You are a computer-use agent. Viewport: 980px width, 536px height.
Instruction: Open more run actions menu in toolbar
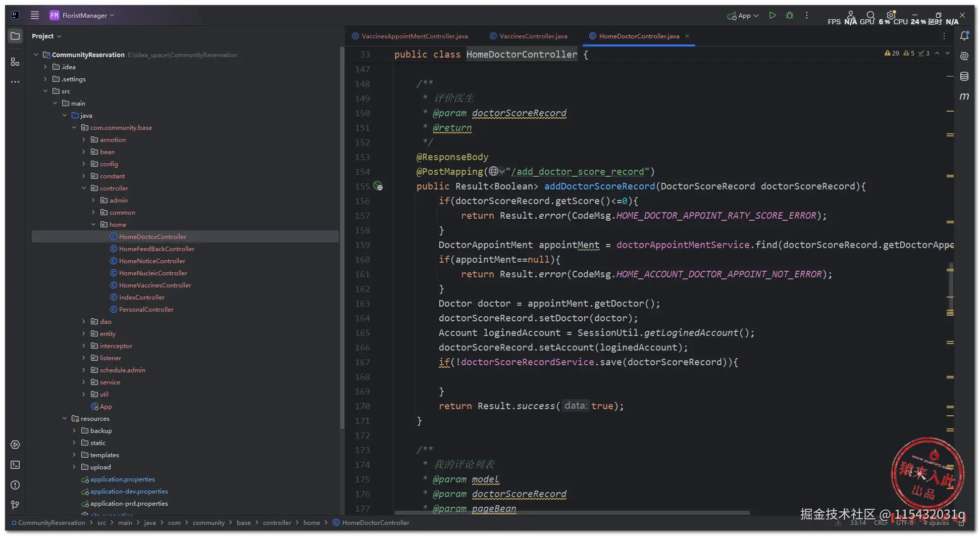(x=807, y=15)
